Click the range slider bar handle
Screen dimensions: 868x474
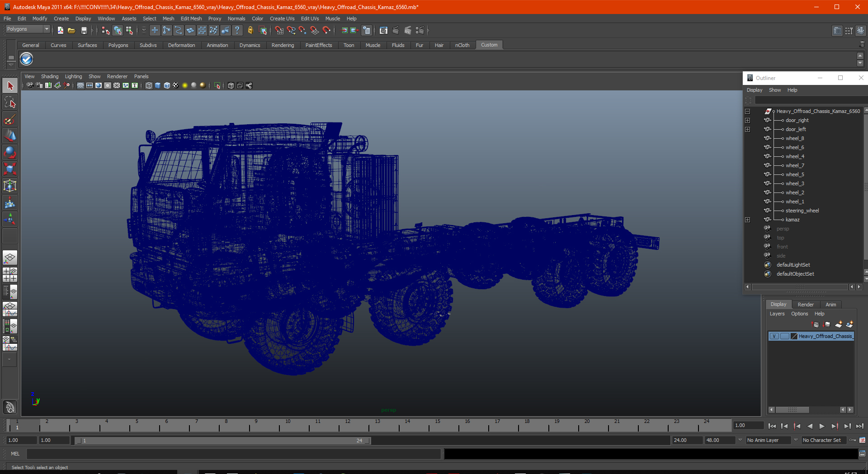pyautogui.click(x=223, y=441)
